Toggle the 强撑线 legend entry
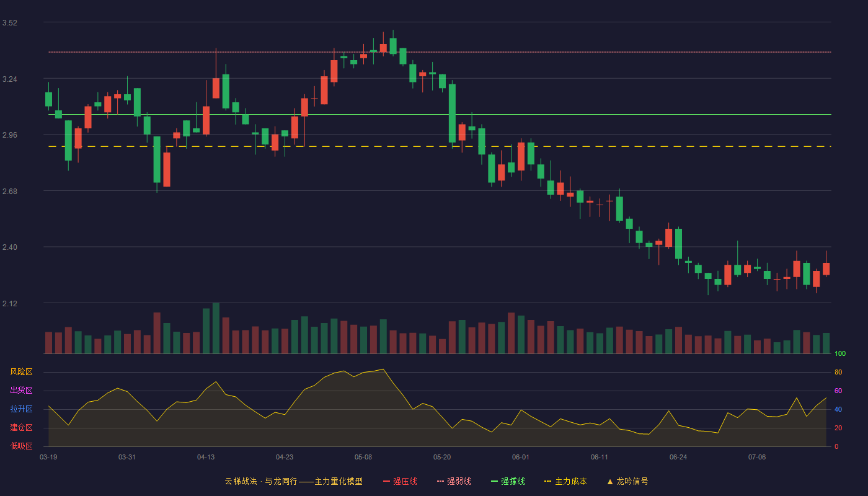 (508, 481)
